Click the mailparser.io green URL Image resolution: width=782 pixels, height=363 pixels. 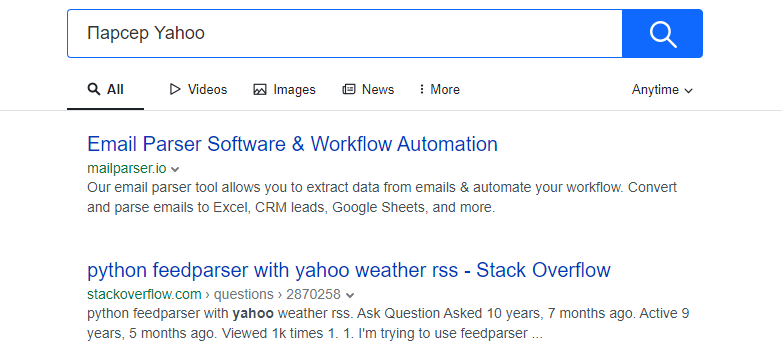click(127, 169)
